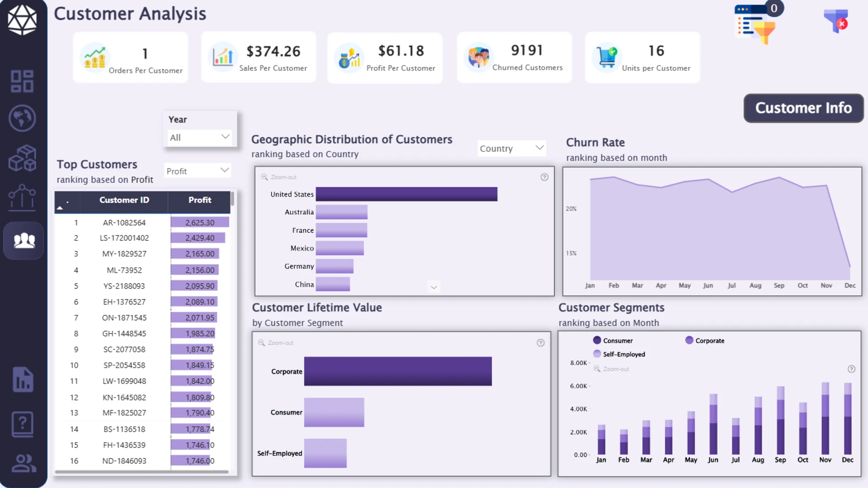Click the Churned Customers people icon
This screenshot has width=868, height=488.
coord(479,57)
